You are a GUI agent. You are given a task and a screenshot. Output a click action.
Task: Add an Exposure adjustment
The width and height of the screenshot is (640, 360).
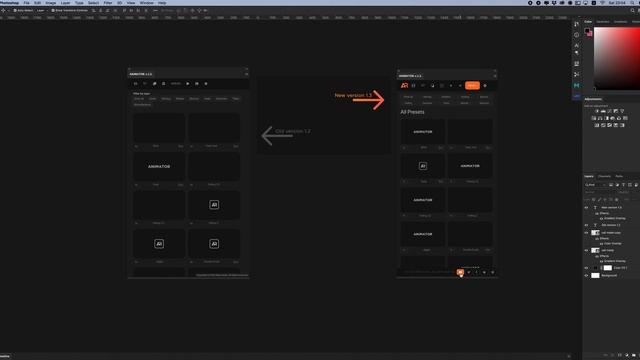click(x=616, y=111)
